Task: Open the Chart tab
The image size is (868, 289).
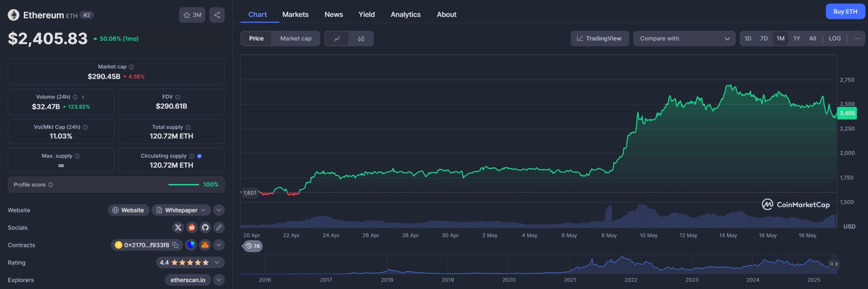Action: 257,15
